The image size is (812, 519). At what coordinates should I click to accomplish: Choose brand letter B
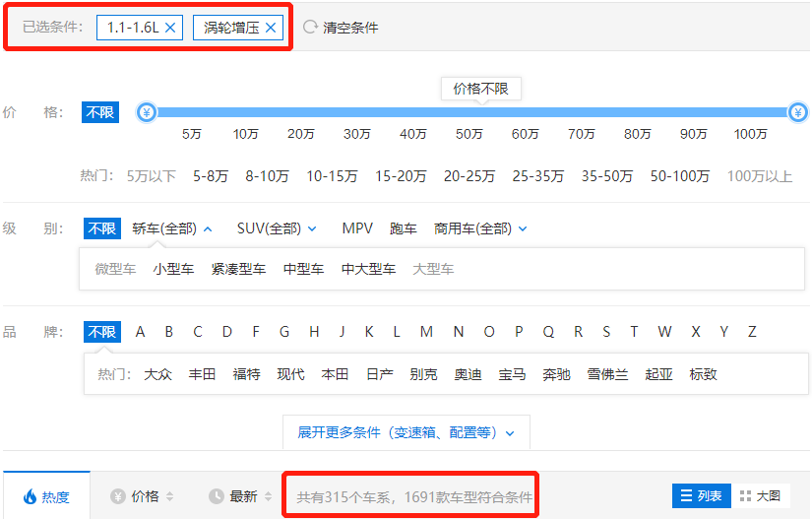(x=168, y=332)
